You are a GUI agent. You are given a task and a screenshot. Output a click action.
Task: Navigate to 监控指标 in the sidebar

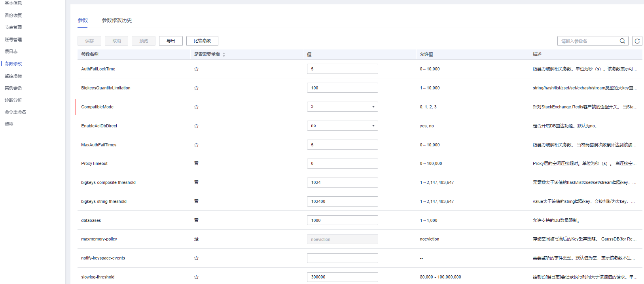pos(13,76)
